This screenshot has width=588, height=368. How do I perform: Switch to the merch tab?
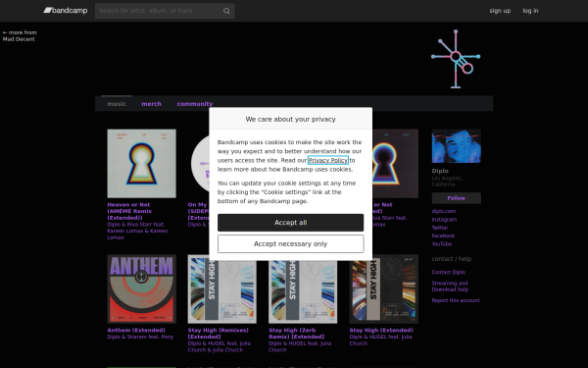[x=151, y=104]
